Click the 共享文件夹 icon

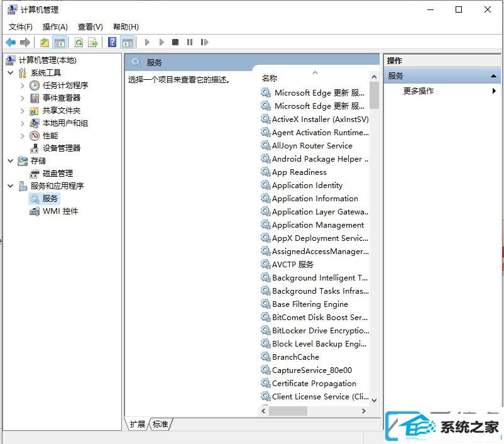pyautogui.click(x=35, y=111)
